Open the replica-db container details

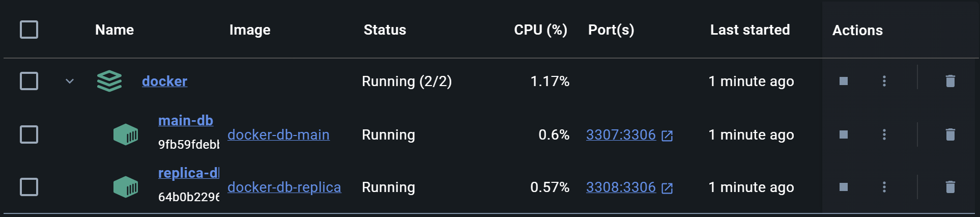point(189,173)
